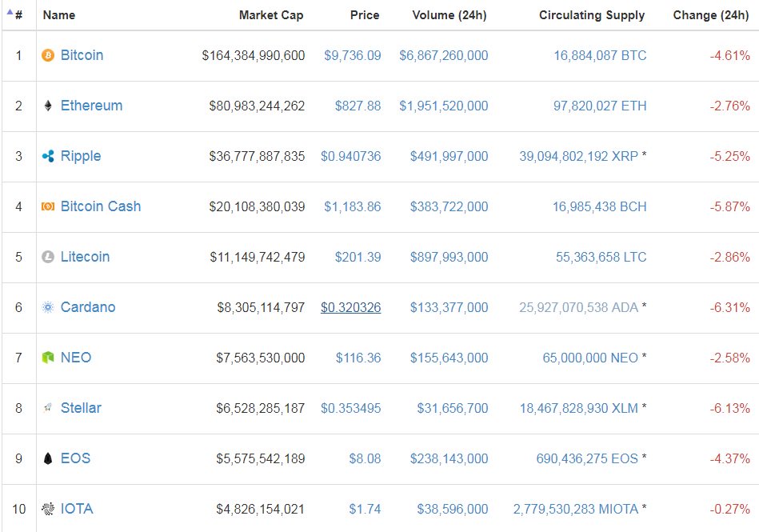Image resolution: width=759 pixels, height=532 pixels.
Task: Click Ripple volume $491,997,000
Action: point(449,156)
